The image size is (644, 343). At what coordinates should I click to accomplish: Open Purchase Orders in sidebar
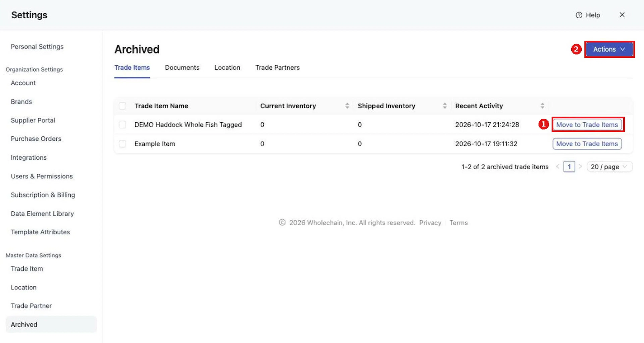click(x=36, y=139)
